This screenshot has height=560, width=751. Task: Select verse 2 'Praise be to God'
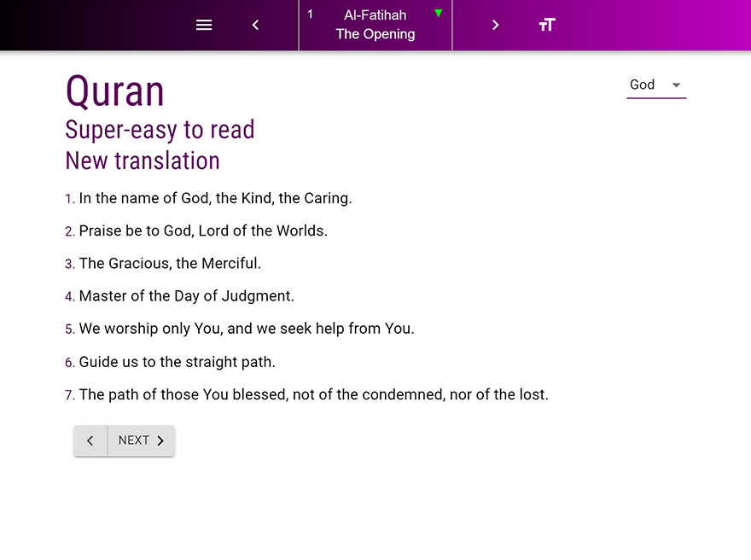(x=196, y=230)
